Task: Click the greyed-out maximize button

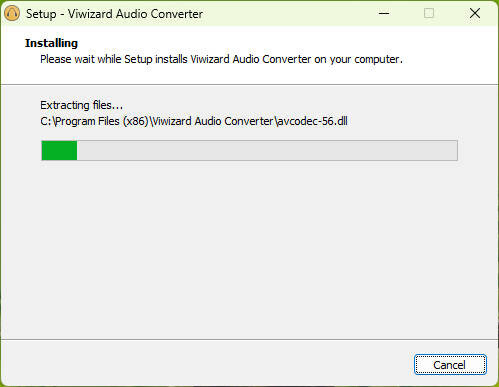Action: coord(429,13)
